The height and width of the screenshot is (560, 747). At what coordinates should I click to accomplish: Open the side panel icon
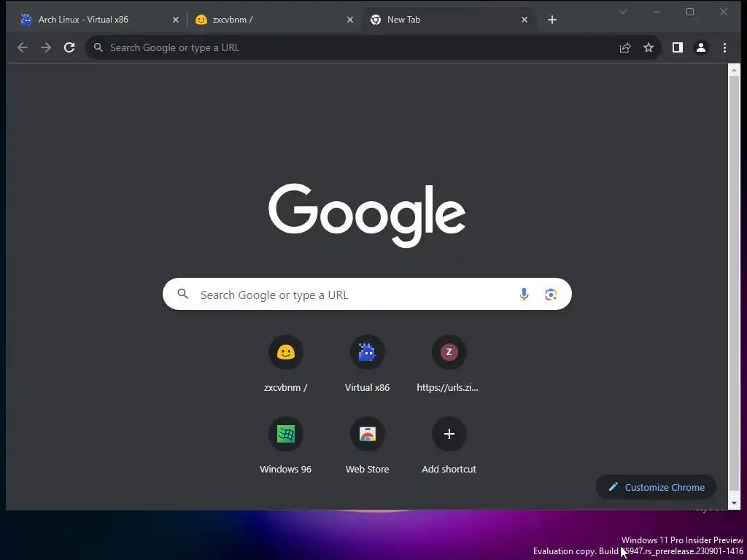coord(678,47)
